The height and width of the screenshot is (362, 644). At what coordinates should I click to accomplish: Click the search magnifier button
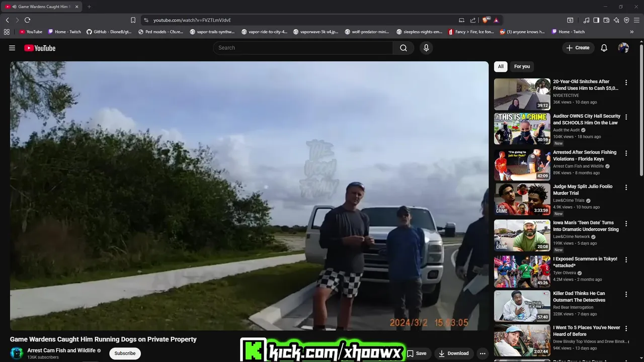(404, 48)
